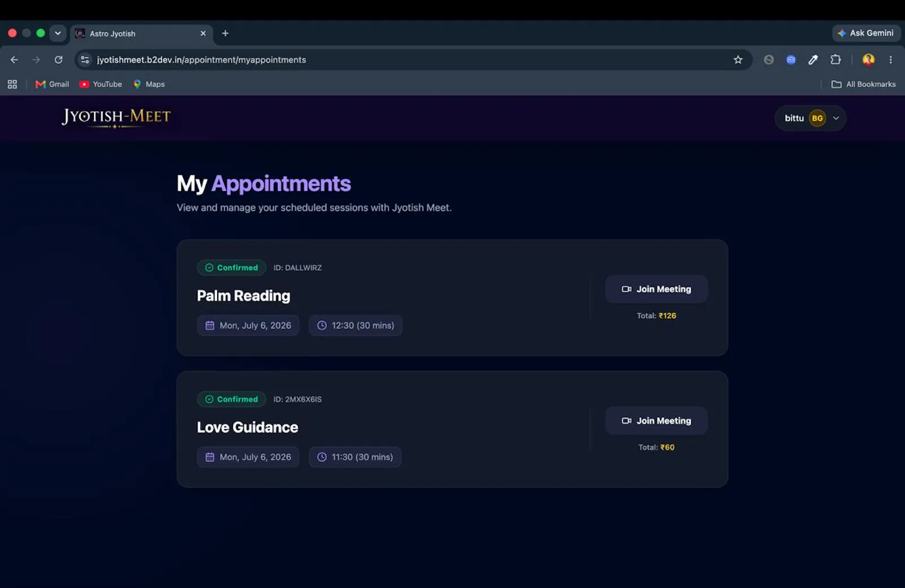905x588 pixels.
Task: Expand the tab search dropdown
Action: (58, 33)
